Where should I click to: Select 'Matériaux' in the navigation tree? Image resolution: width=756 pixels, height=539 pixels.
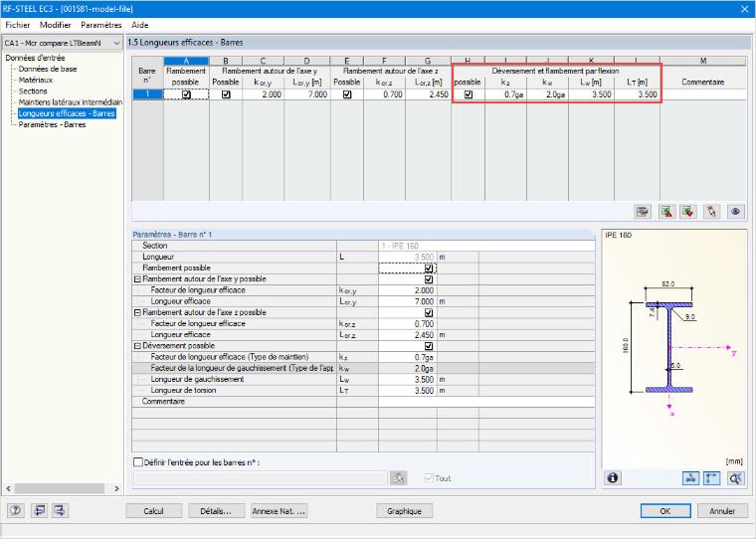coord(36,80)
